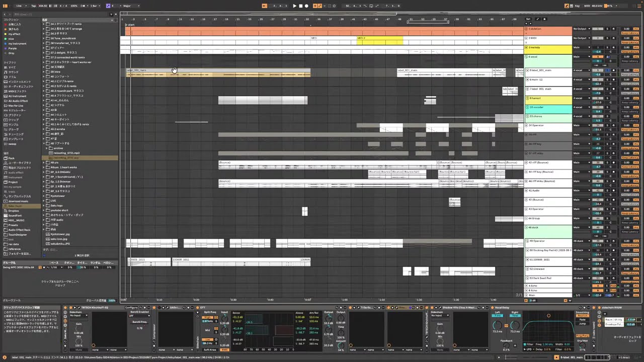Click the Set locator button
The image size is (644, 362).
(528, 19)
